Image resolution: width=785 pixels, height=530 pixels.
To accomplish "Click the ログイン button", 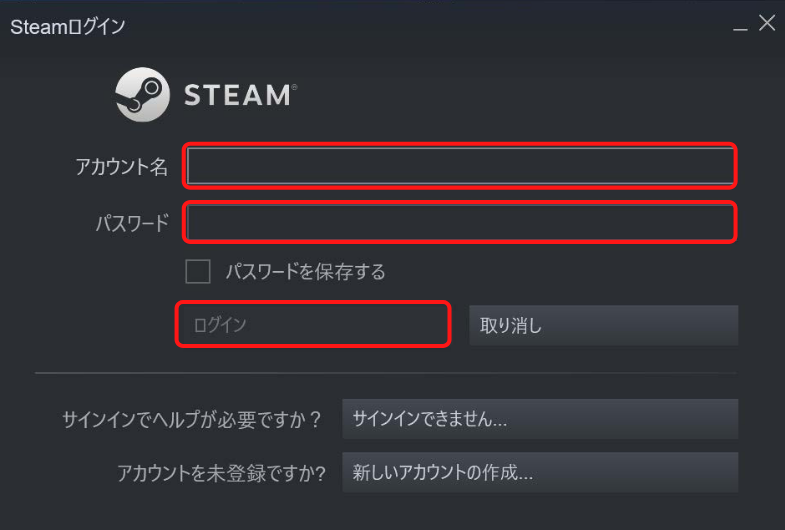I will [313, 324].
